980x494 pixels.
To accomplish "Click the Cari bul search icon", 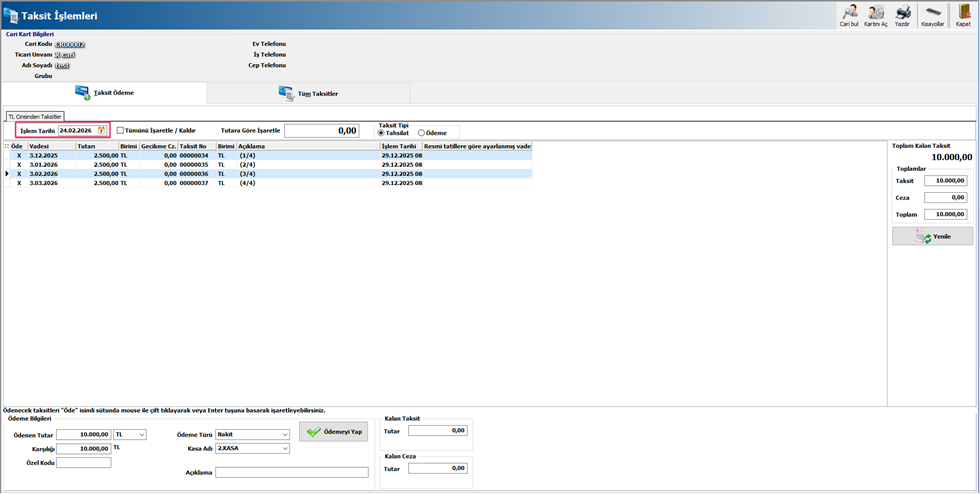I will pyautogui.click(x=849, y=13).
